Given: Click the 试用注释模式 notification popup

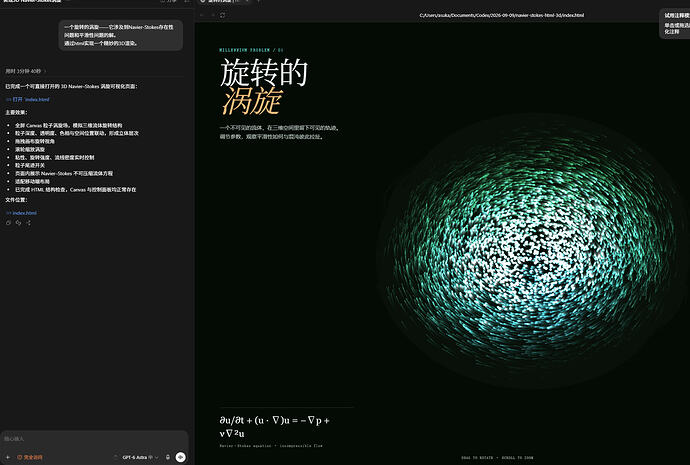Looking at the screenshot, I should pyautogui.click(x=675, y=23).
